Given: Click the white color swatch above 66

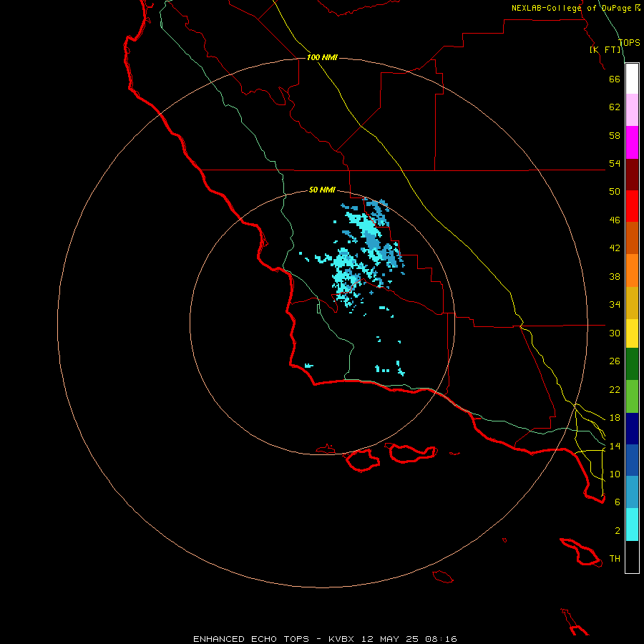Looking at the screenshot, I should pos(632,79).
